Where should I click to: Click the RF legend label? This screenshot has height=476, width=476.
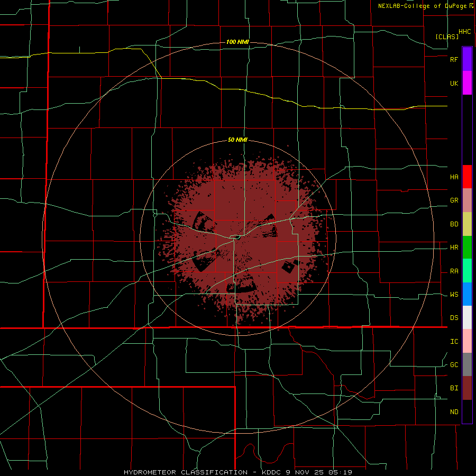click(x=454, y=59)
